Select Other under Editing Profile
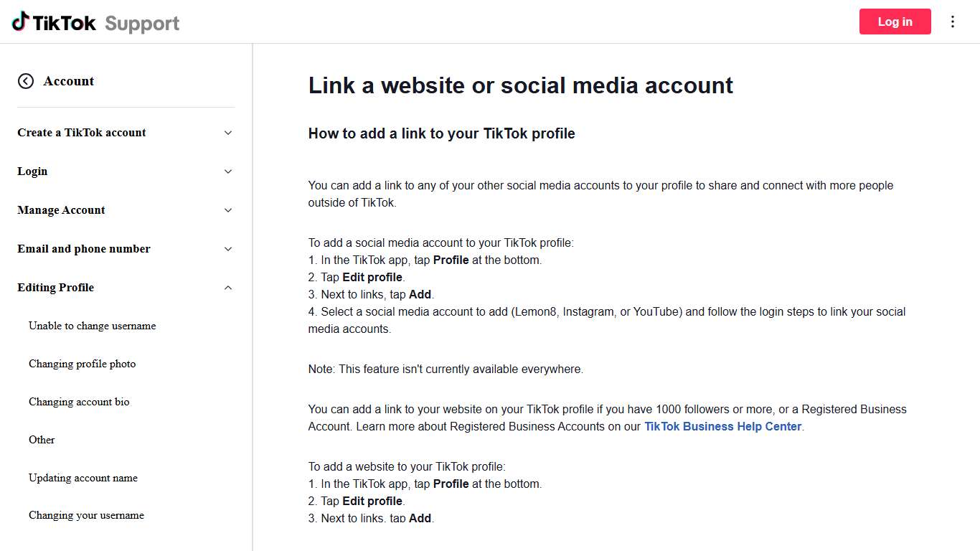Image resolution: width=980 pixels, height=551 pixels. pos(42,440)
